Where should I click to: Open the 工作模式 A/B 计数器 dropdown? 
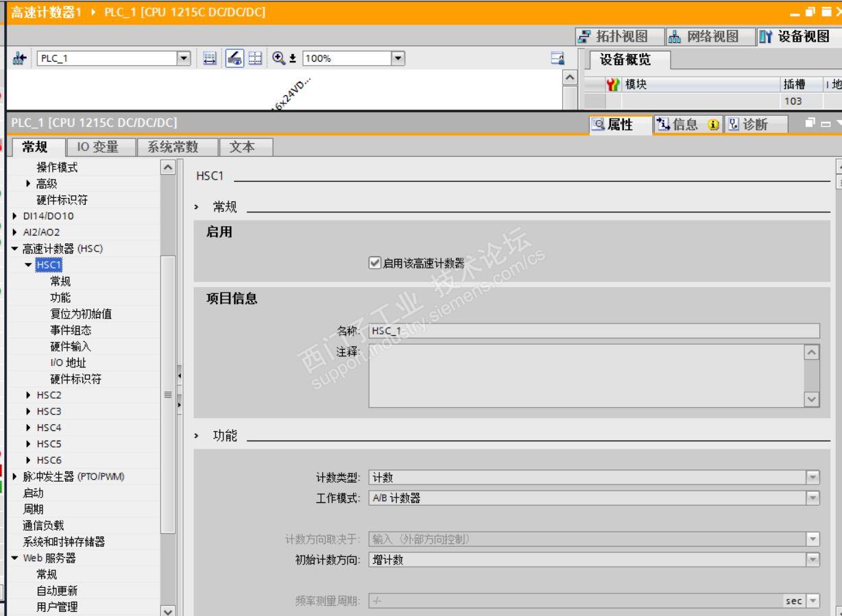[x=813, y=498]
